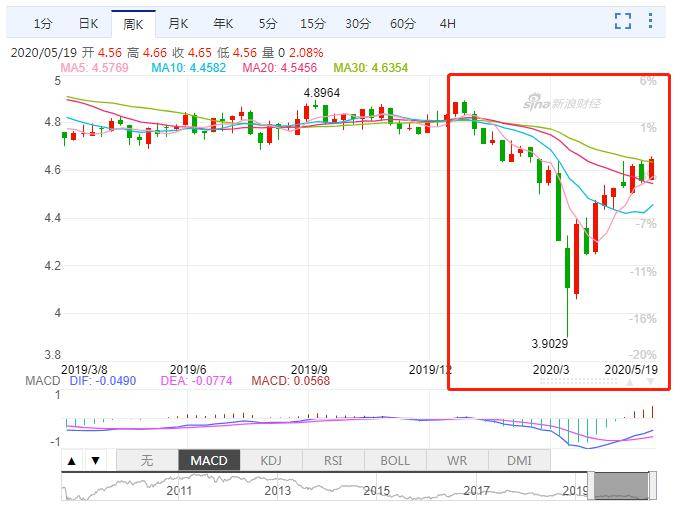Click the fullscreen chart icon
This screenshot has width=689, height=507.
623,22
